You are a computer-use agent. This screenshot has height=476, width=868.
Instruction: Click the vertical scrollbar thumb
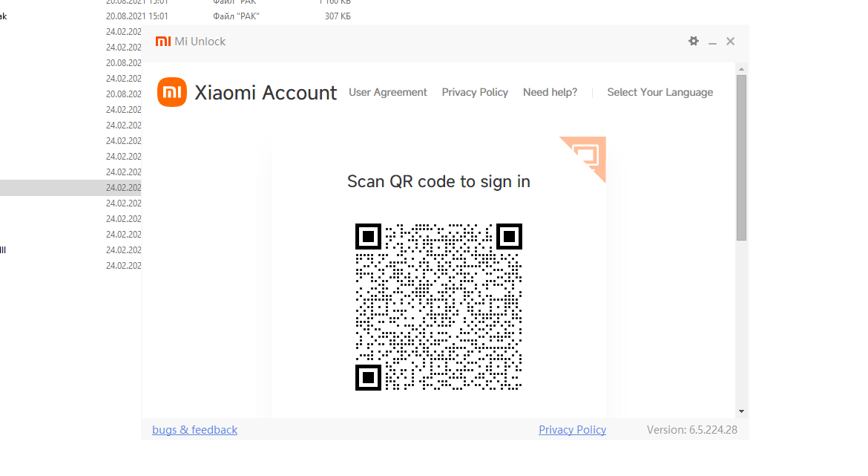point(741,156)
